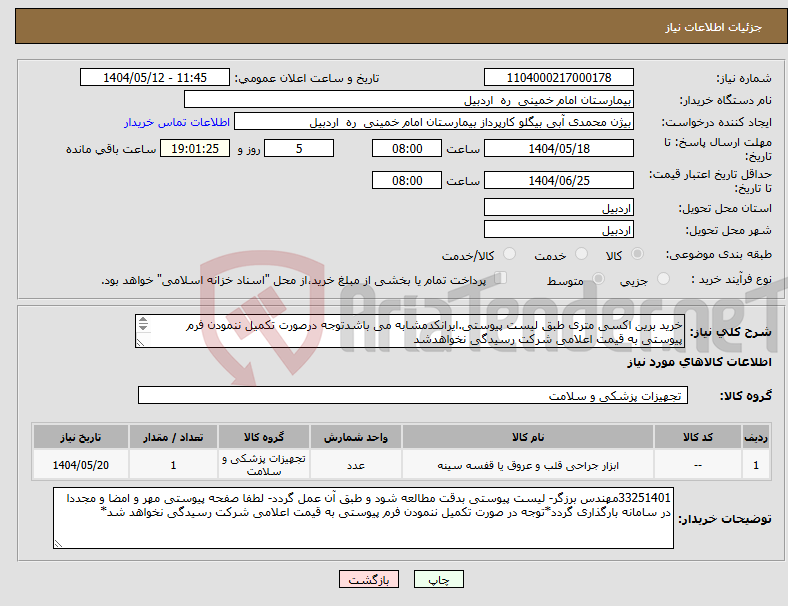Click the delivery province field اردبیل
The image size is (788, 606).
[x=559, y=207]
